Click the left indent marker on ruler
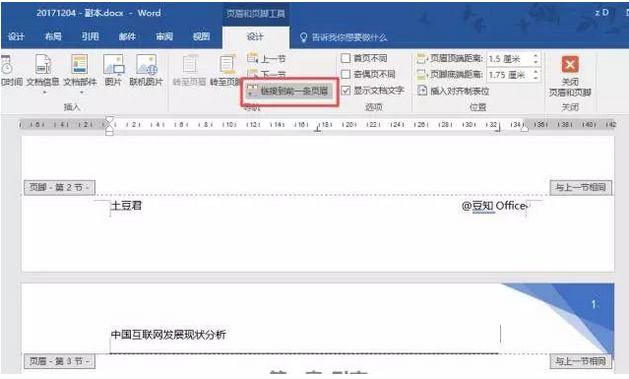 click(x=109, y=125)
